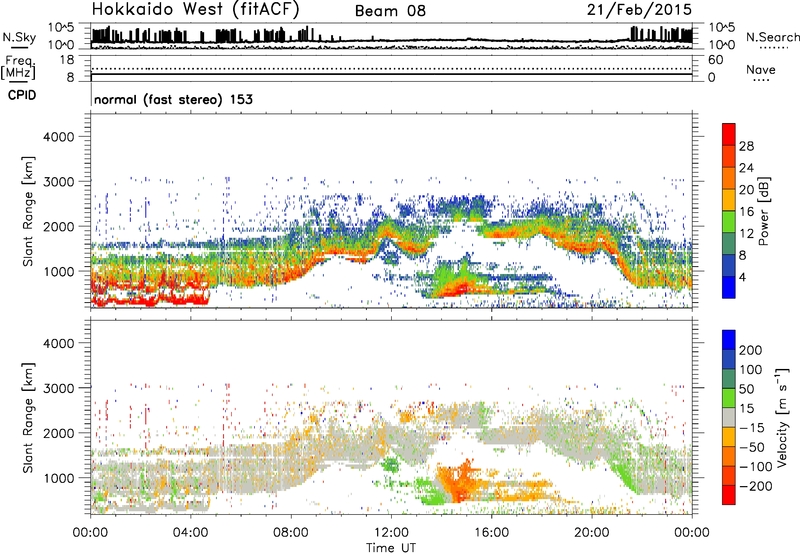Click the power panel 'Slant Range [km]' label

coord(29,211)
